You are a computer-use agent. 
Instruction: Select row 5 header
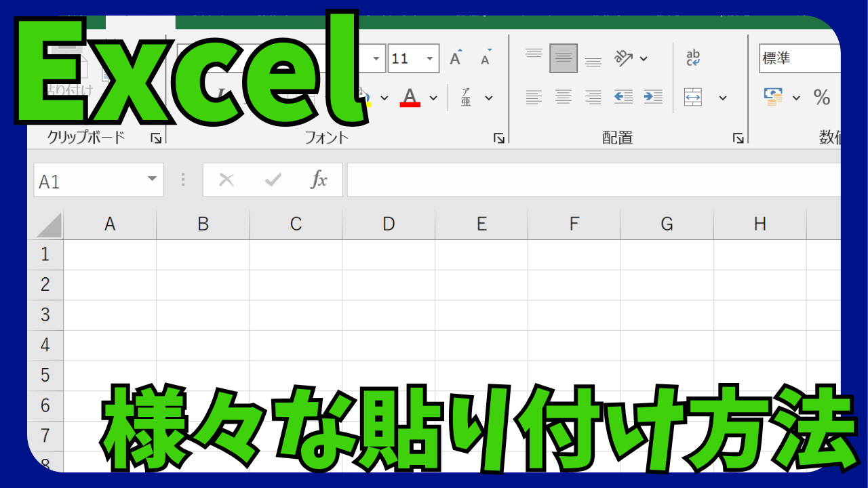pos(45,375)
